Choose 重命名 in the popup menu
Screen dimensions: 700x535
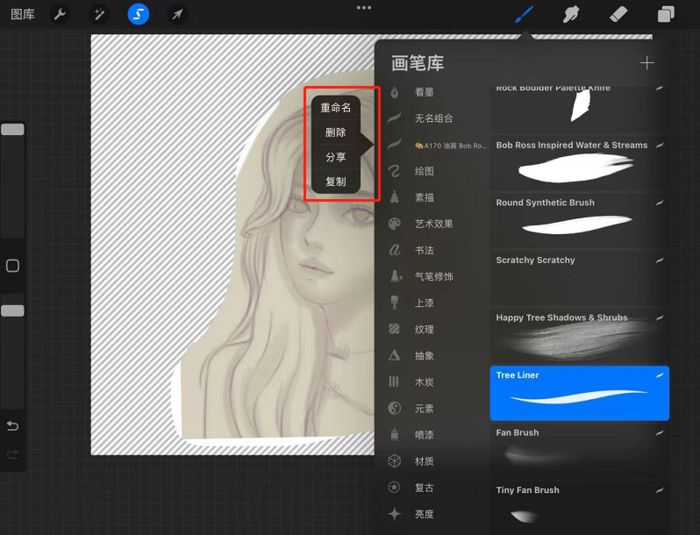click(336, 108)
